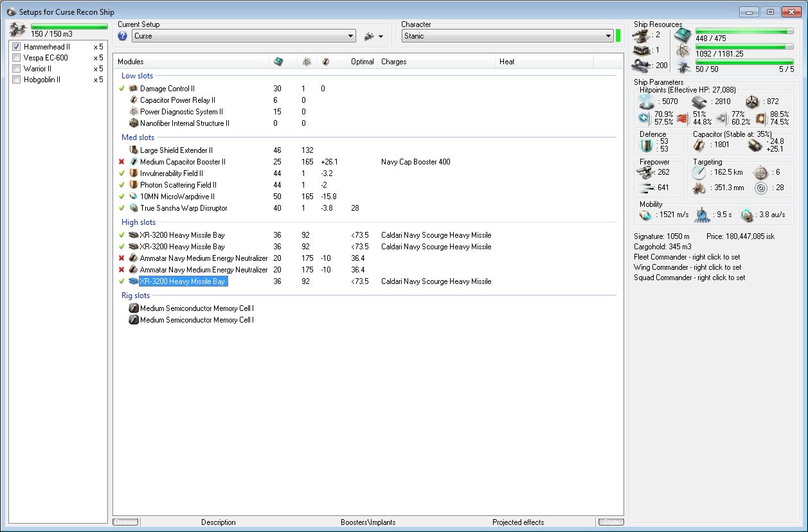
Task: Click the launcher hardpoints icon showing 1
Action: (x=642, y=50)
